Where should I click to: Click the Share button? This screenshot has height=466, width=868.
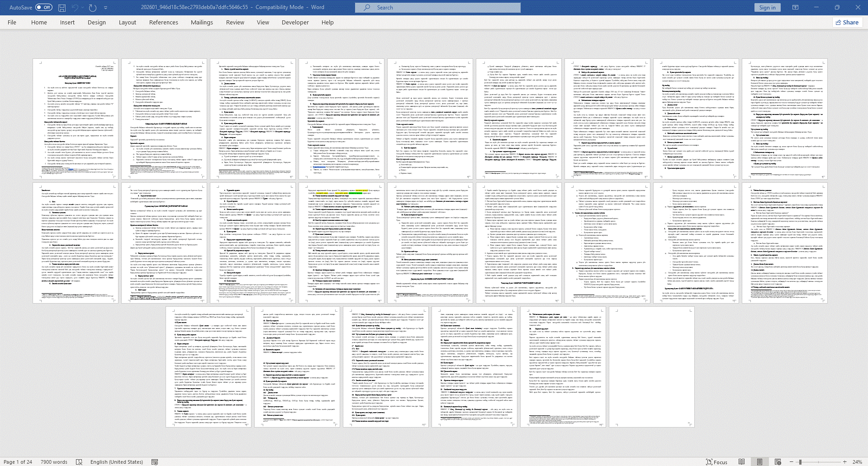[847, 22]
